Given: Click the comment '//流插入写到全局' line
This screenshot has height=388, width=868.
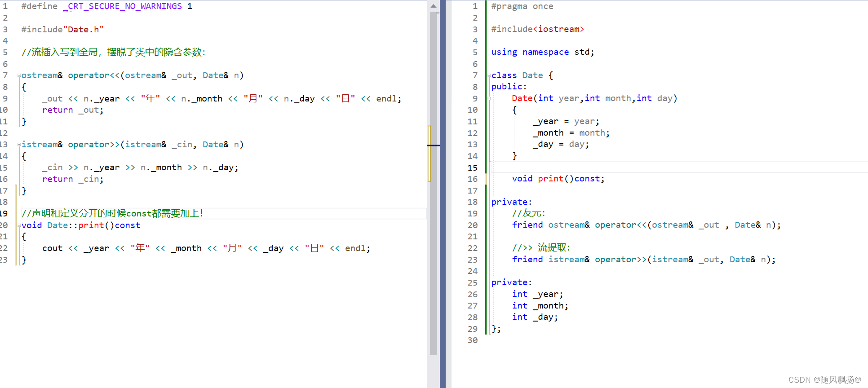Looking at the screenshot, I should point(113,52).
